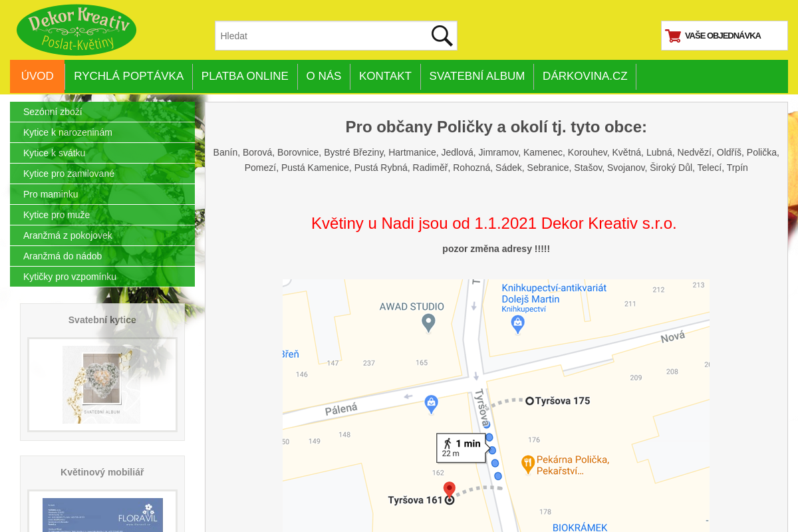Open the Svatební kytice album thumbnail
This screenshot has width=798, height=532.
click(x=102, y=384)
